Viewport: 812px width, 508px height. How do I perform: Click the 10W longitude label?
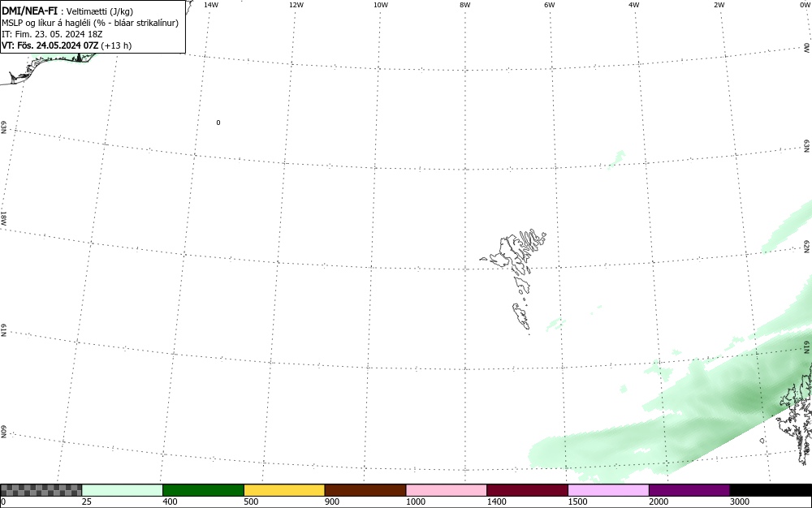click(381, 5)
